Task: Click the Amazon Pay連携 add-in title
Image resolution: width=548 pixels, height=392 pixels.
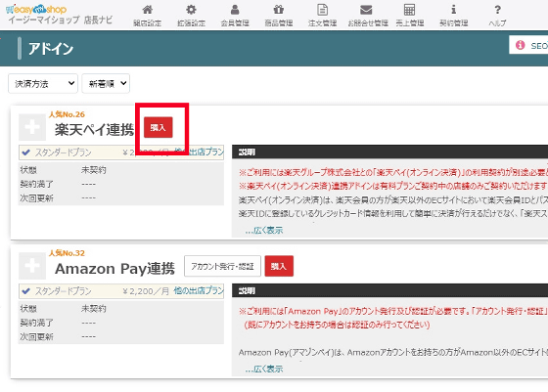Action: click(x=115, y=269)
